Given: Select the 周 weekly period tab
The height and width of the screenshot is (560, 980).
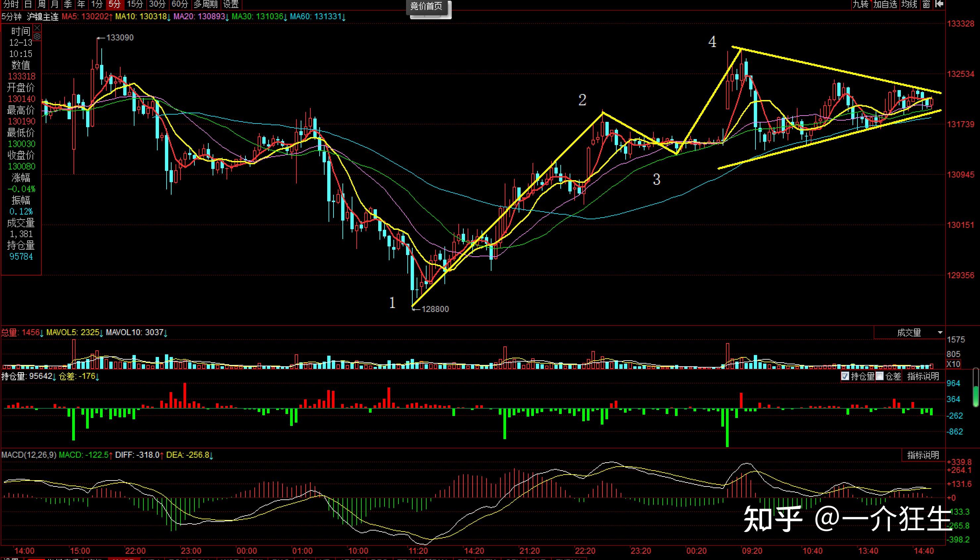Looking at the screenshot, I should [x=41, y=4].
